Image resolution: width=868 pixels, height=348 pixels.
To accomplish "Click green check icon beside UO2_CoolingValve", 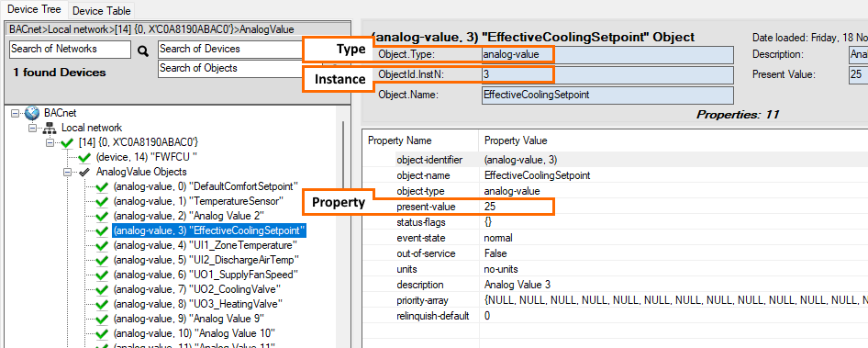I will [102, 290].
